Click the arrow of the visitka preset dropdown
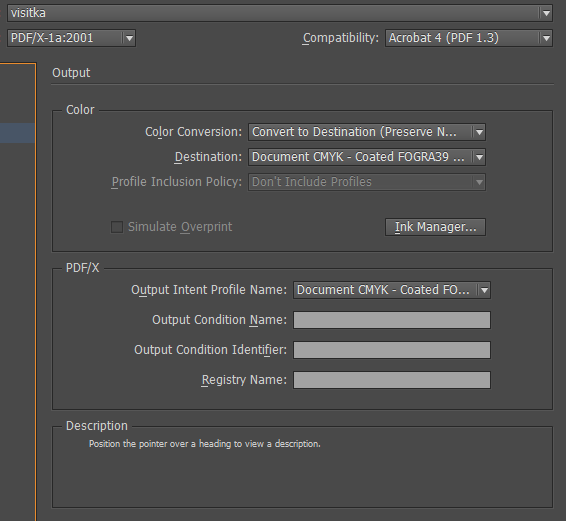The image size is (566, 521). point(546,13)
